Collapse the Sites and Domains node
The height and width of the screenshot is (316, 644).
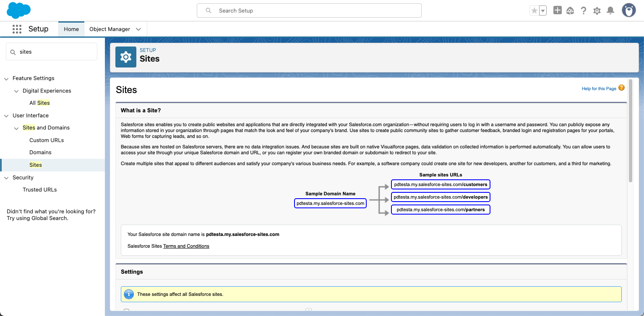coord(16,128)
